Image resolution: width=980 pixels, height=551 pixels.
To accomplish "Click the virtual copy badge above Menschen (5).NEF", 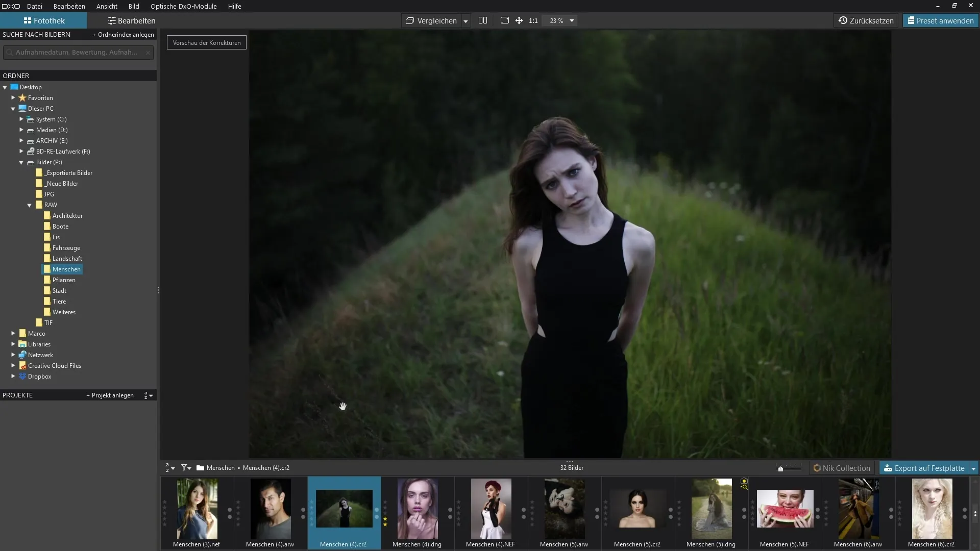I will pos(744,484).
